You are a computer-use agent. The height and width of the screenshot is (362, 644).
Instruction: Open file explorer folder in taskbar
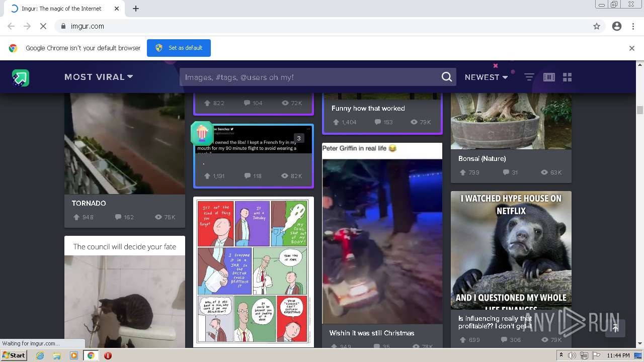point(57,355)
